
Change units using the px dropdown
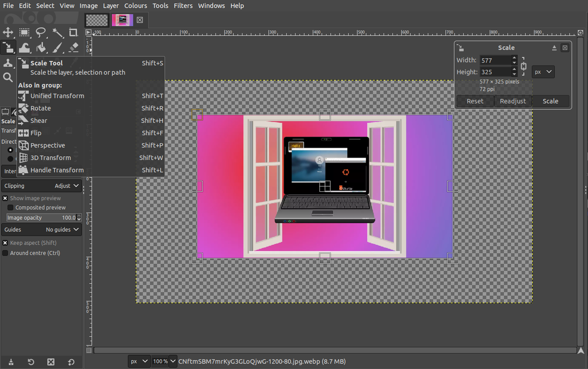click(x=542, y=71)
